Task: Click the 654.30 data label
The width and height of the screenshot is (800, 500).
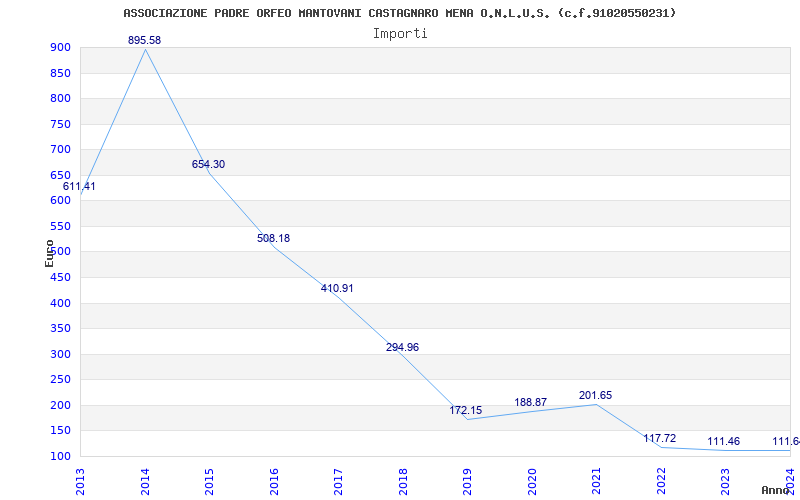Action: [x=208, y=164]
